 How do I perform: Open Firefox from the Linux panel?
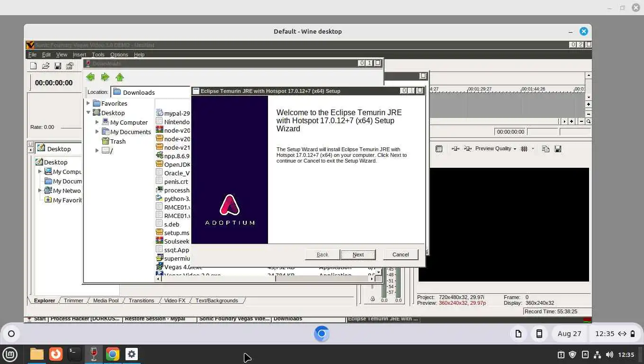coord(56,354)
